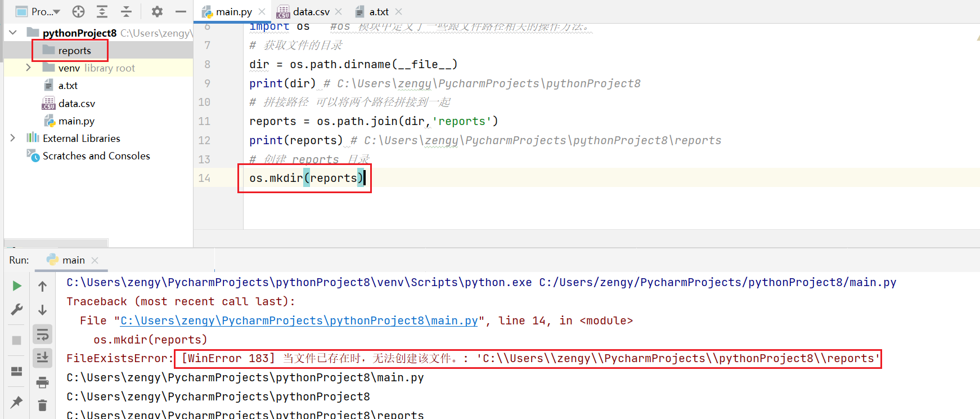Click line number 14 in the gutter
This screenshot has width=980, height=419.
click(x=204, y=178)
